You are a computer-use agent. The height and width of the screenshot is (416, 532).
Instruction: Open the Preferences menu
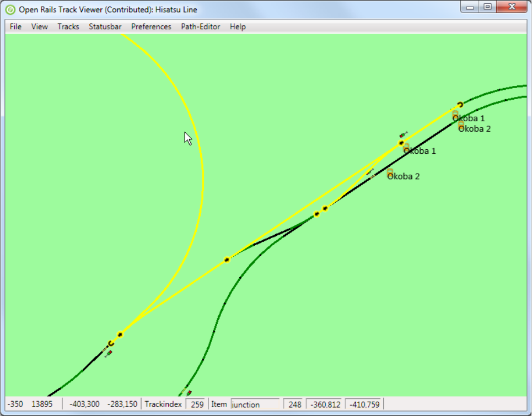pos(151,27)
